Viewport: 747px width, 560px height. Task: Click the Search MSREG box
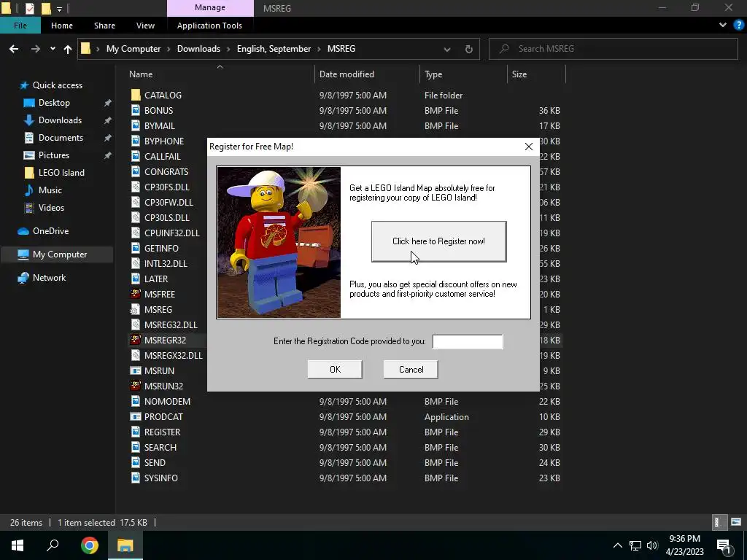[613, 49]
